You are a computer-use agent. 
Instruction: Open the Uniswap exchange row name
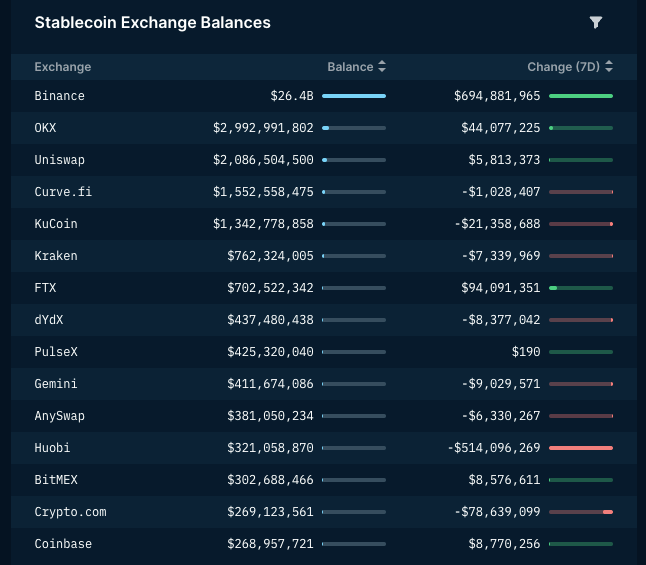(59, 160)
